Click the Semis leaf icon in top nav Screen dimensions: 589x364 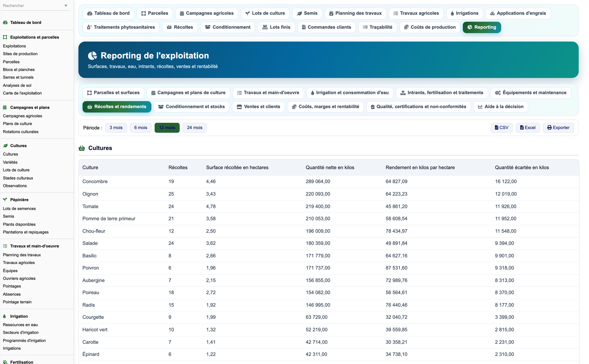click(299, 13)
